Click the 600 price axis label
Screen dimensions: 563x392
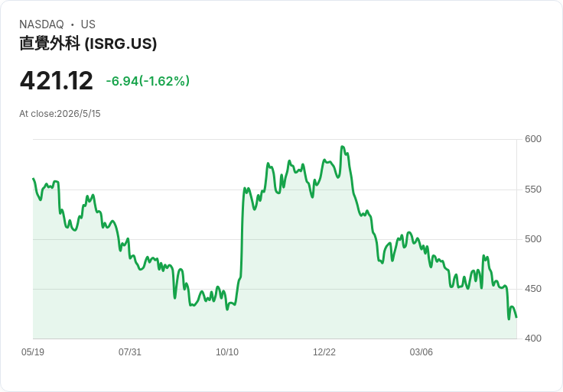[x=533, y=139]
